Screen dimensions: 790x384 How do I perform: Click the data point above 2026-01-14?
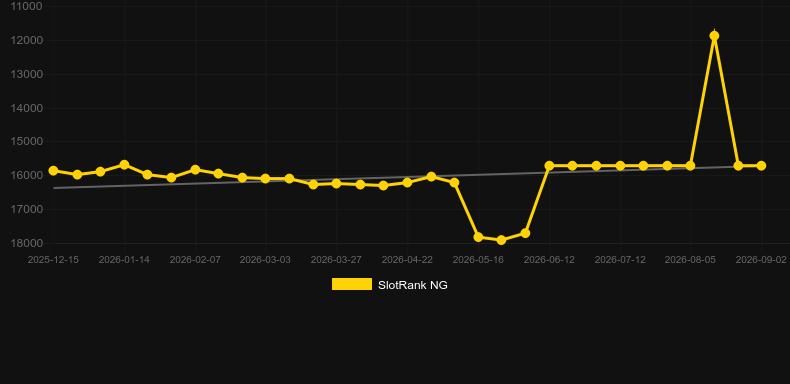click(124, 165)
